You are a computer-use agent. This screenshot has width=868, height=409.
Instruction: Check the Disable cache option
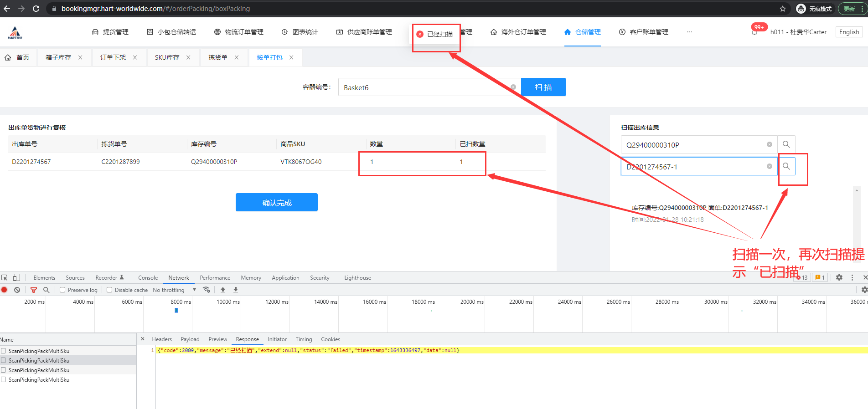pyautogui.click(x=109, y=290)
